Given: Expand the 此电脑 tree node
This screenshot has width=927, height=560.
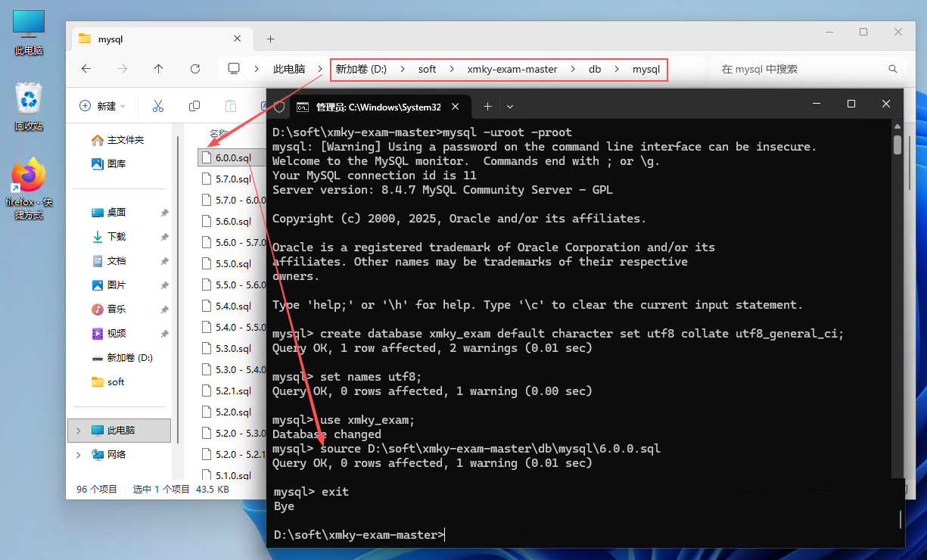Looking at the screenshot, I should [78, 431].
